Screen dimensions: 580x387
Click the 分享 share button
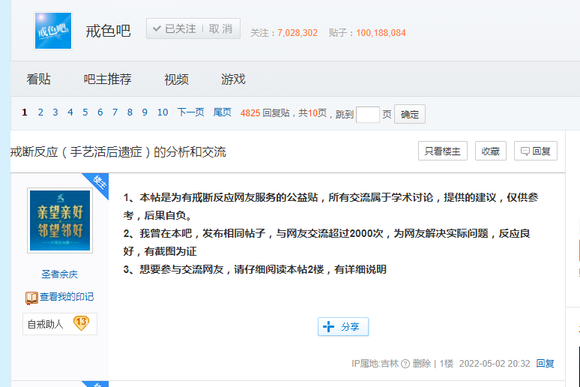343,327
